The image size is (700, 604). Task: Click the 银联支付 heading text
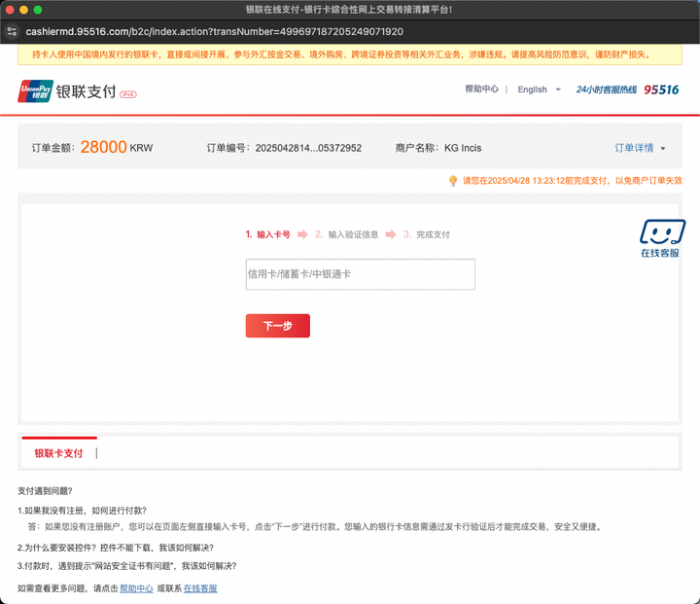pyautogui.click(x=87, y=91)
